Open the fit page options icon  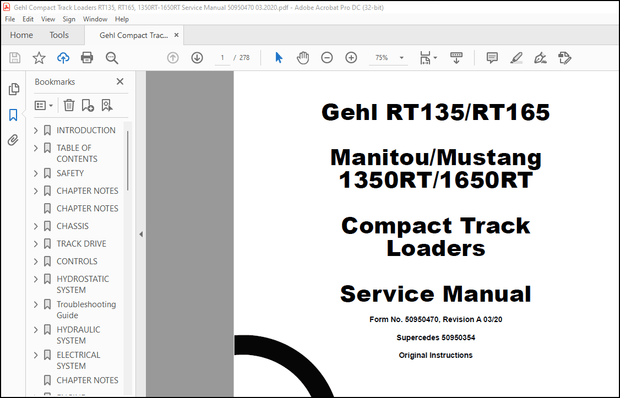(x=428, y=58)
